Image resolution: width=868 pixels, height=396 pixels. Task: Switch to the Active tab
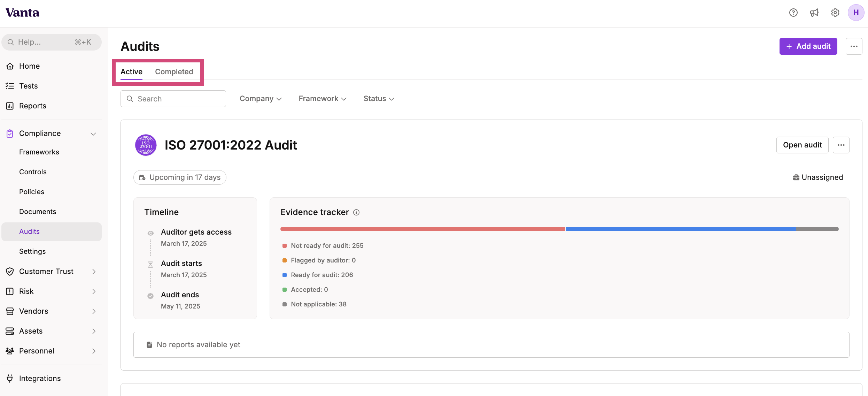131,72
